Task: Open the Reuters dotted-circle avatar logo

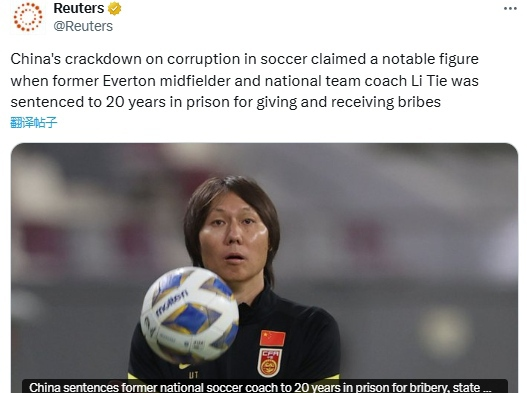Action: (28, 17)
